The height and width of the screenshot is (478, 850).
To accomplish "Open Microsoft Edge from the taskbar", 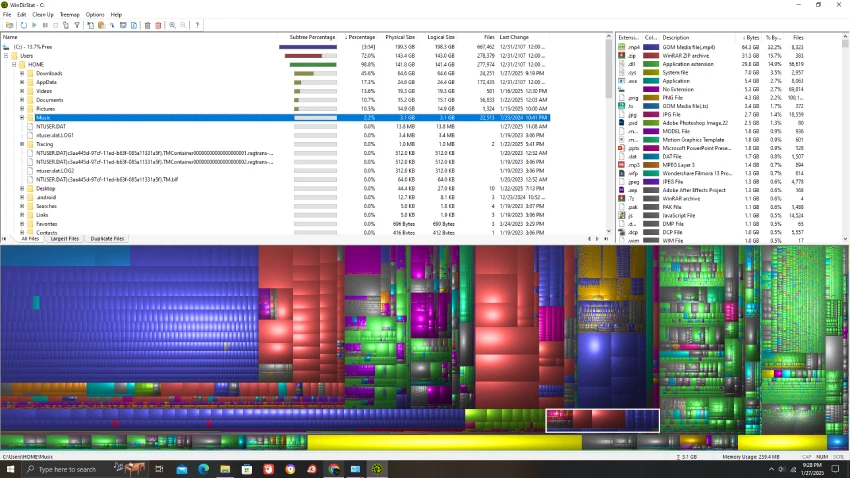I will pyautogui.click(x=203, y=469).
